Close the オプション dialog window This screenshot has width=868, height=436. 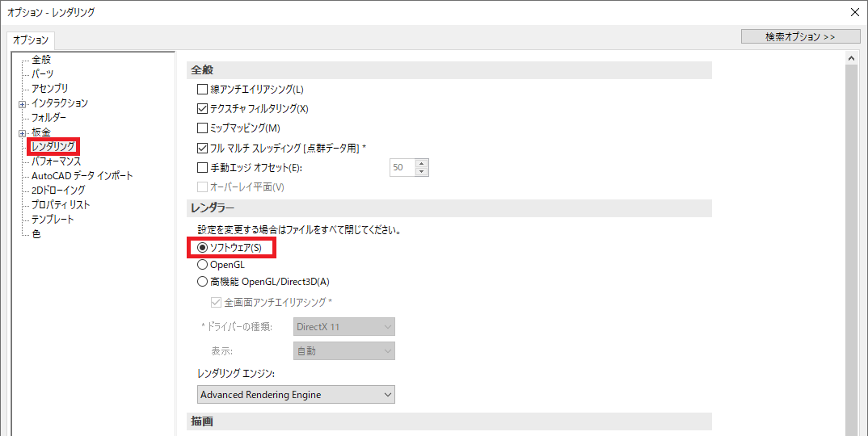point(855,12)
